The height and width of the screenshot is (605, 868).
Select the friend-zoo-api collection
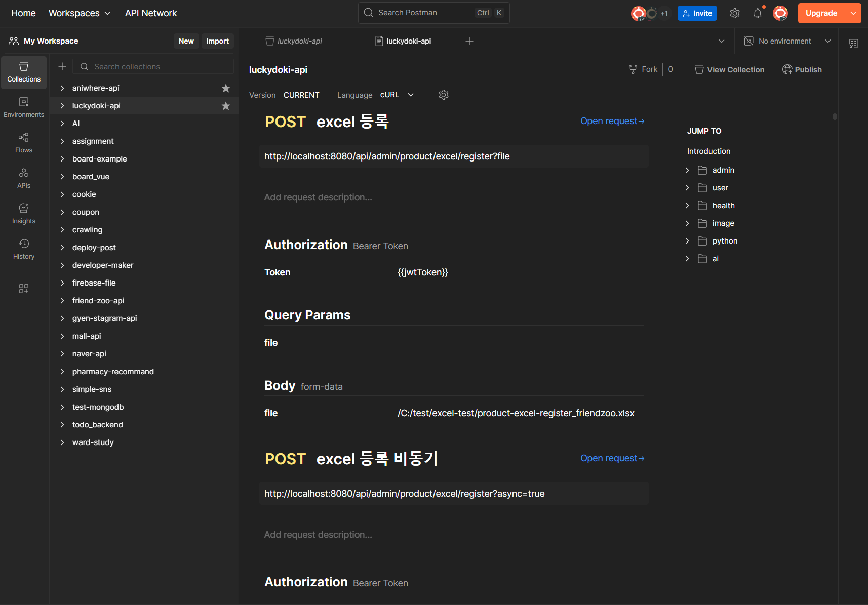(144, 301)
